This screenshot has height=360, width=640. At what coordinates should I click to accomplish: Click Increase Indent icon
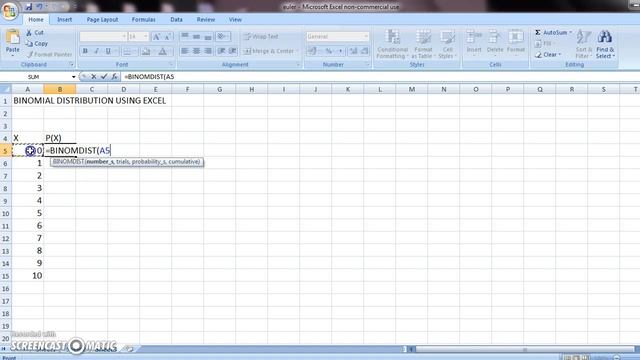pos(233,51)
